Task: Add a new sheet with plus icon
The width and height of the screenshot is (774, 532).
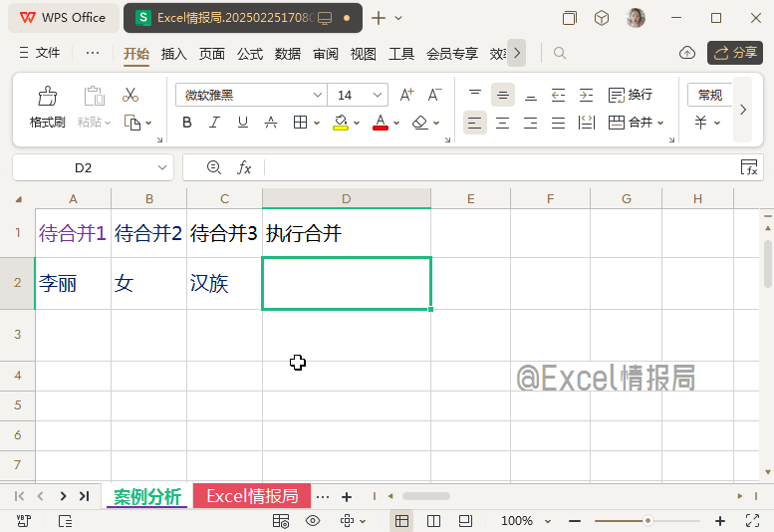Action: click(x=347, y=496)
